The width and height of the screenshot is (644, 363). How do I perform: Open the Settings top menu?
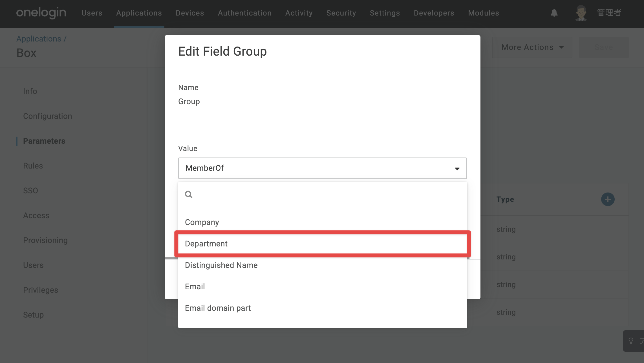tap(385, 13)
